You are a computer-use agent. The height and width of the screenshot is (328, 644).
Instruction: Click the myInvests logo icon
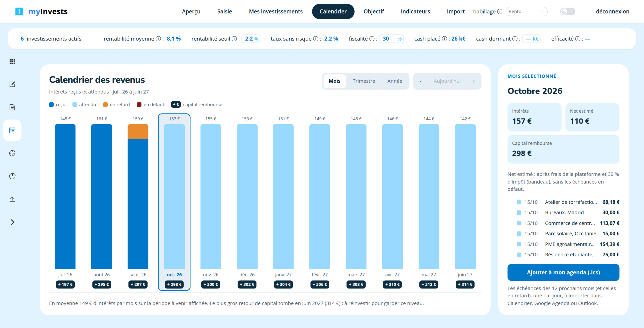[x=19, y=11]
